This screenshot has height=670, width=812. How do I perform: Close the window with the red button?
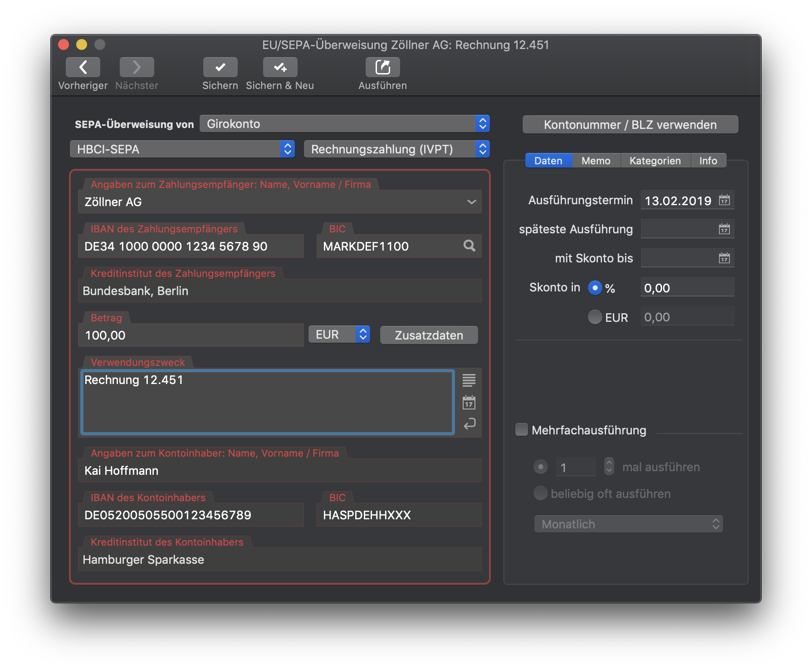pos(64,44)
